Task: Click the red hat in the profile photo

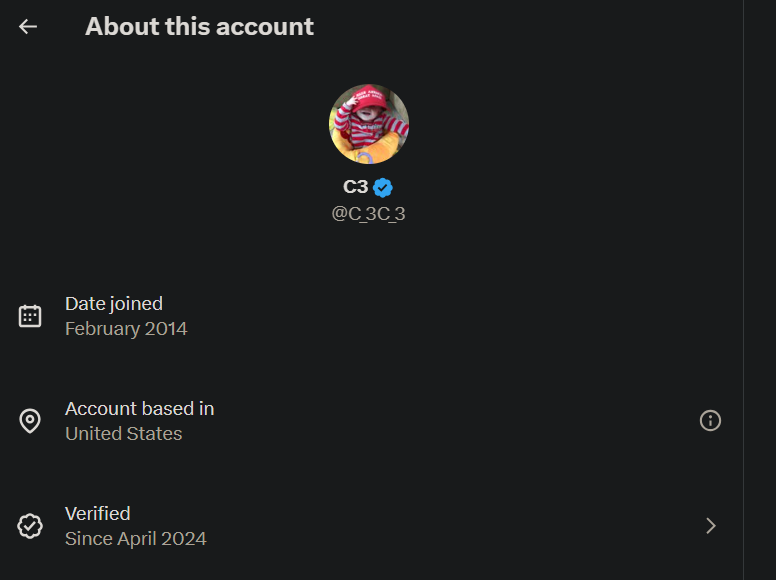Action: (x=371, y=99)
